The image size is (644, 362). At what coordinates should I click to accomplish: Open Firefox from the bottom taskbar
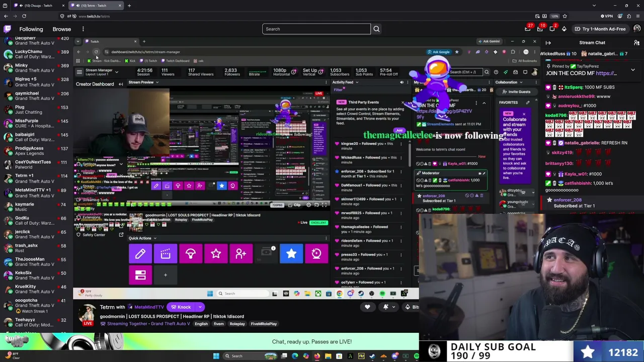pyautogui.click(x=317, y=356)
